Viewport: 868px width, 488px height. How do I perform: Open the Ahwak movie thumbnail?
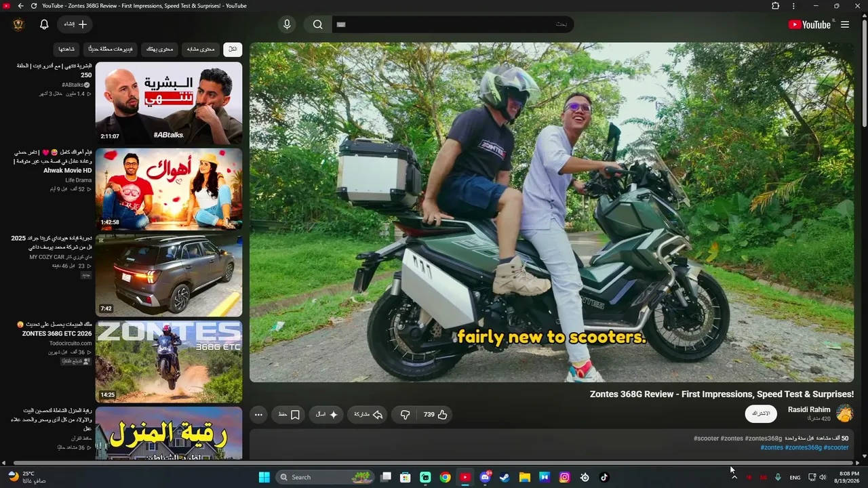(x=169, y=189)
